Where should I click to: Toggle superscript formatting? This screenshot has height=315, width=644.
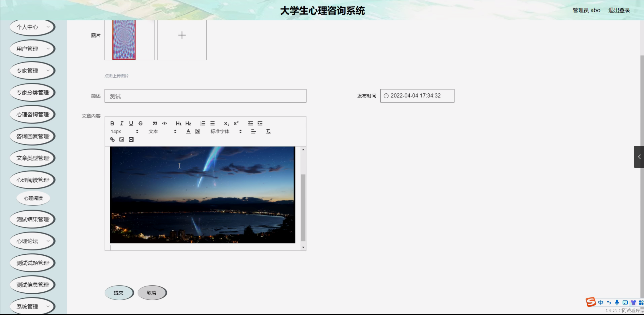[236, 123]
